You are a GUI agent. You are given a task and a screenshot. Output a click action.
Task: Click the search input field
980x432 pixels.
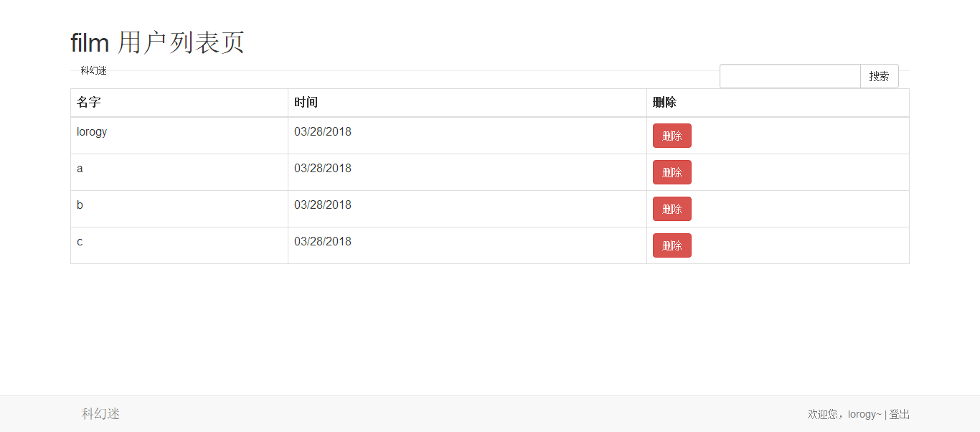point(790,76)
